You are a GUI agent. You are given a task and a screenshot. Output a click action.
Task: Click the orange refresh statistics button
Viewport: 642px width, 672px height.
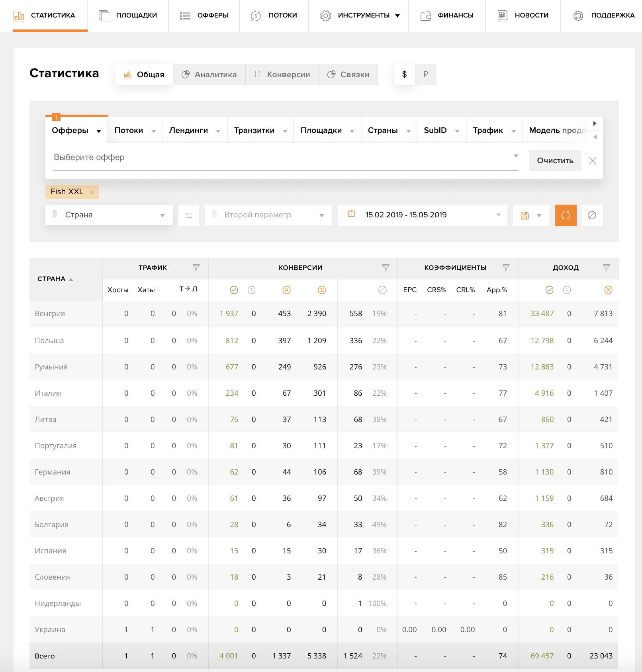pos(566,215)
